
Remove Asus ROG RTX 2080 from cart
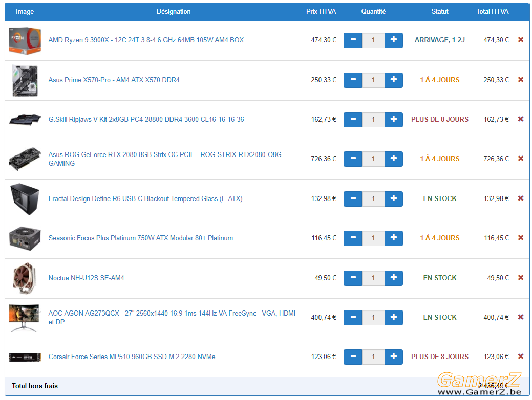pyautogui.click(x=520, y=158)
